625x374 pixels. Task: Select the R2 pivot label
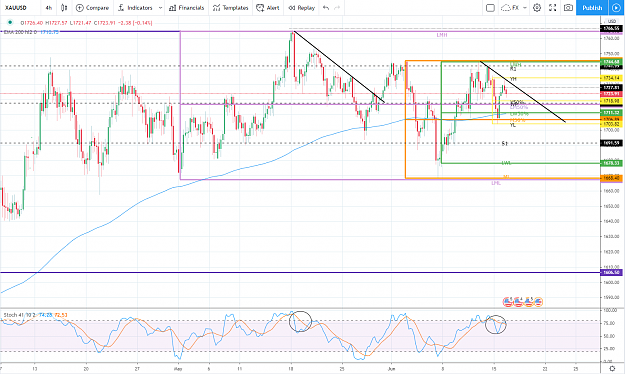pyautogui.click(x=513, y=69)
